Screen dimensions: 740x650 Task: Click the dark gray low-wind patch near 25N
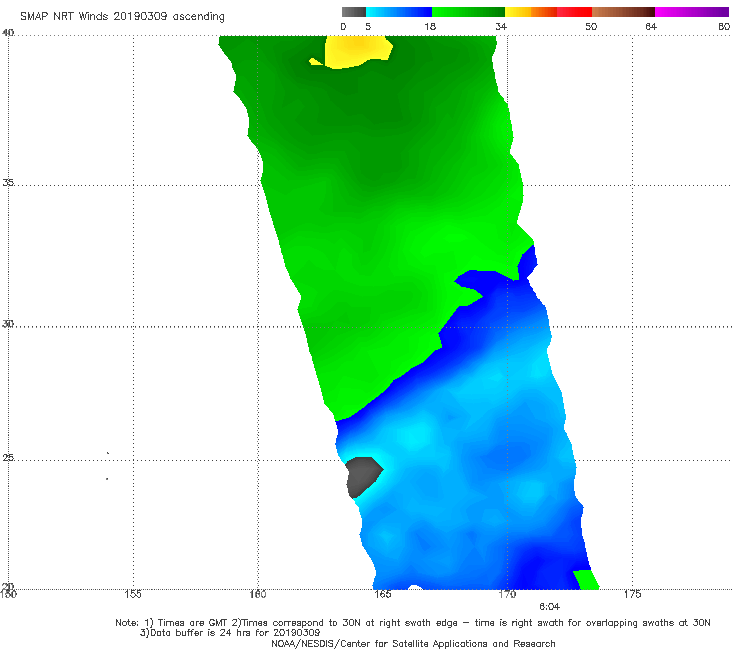363,477
